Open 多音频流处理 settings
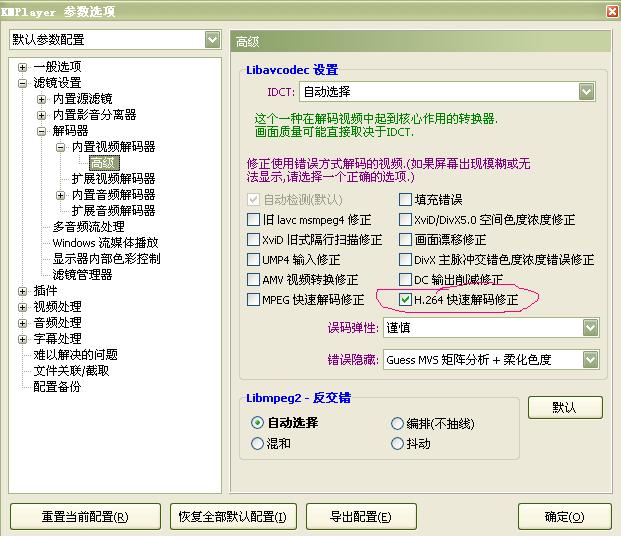Viewport: 621px width, 536px height. (89, 227)
